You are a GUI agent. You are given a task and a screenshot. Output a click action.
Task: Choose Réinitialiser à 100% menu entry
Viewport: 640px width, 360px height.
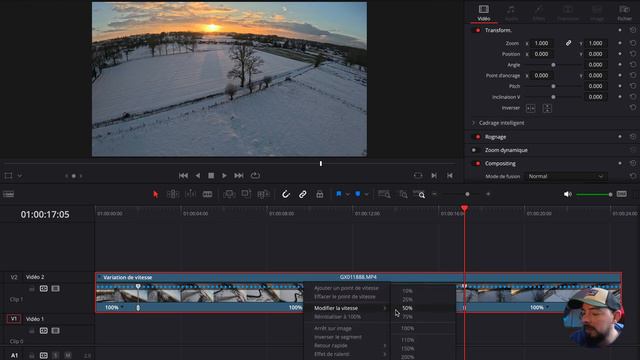pyautogui.click(x=338, y=317)
